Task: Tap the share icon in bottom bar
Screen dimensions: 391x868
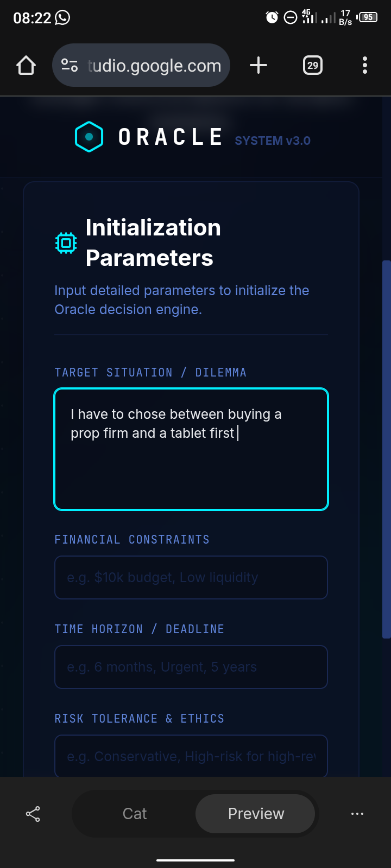Action: [33, 814]
